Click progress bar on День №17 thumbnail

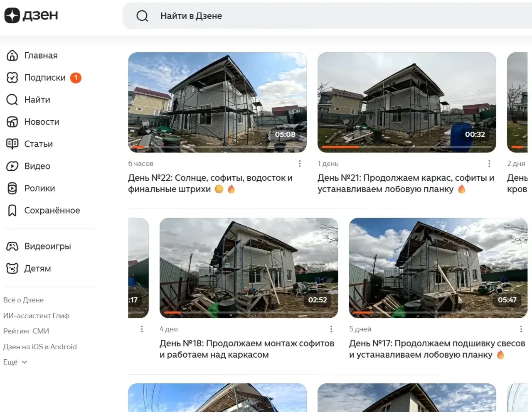pos(438,312)
